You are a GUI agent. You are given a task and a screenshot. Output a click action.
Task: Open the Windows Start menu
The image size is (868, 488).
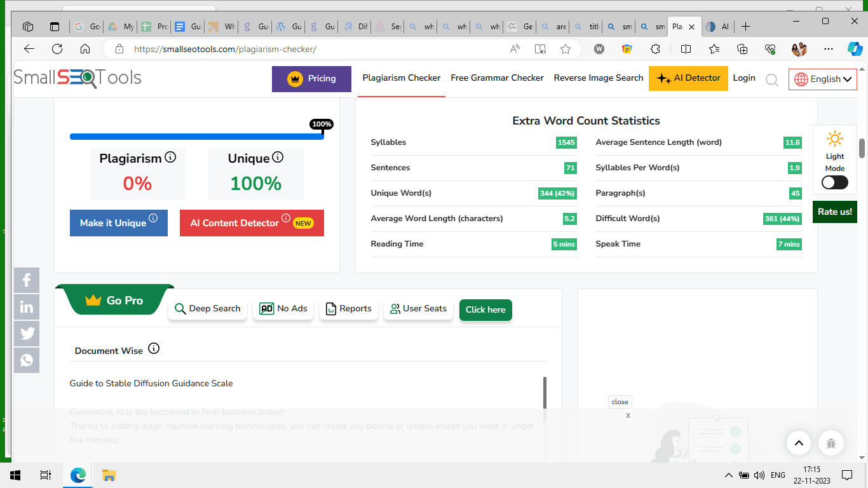15,475
